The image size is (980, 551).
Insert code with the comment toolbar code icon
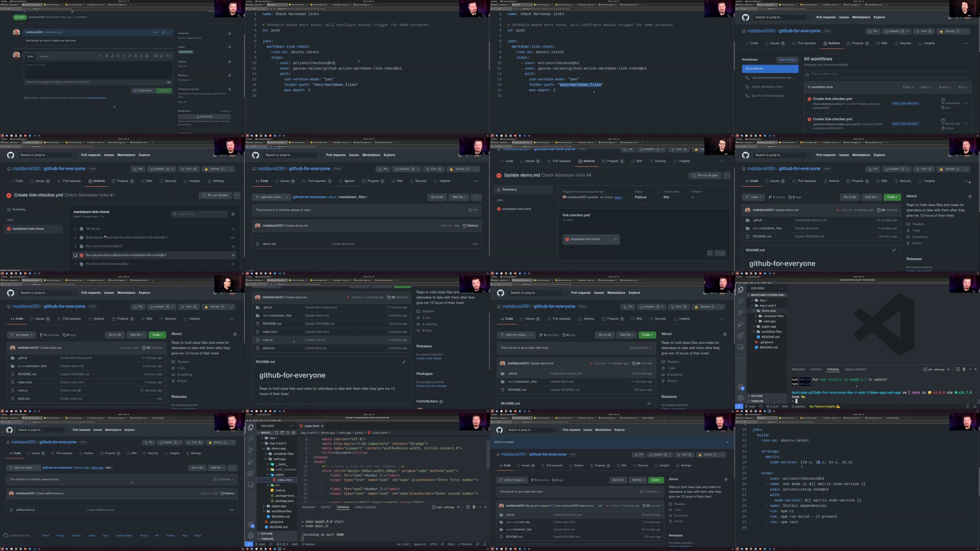pos(124,56)
